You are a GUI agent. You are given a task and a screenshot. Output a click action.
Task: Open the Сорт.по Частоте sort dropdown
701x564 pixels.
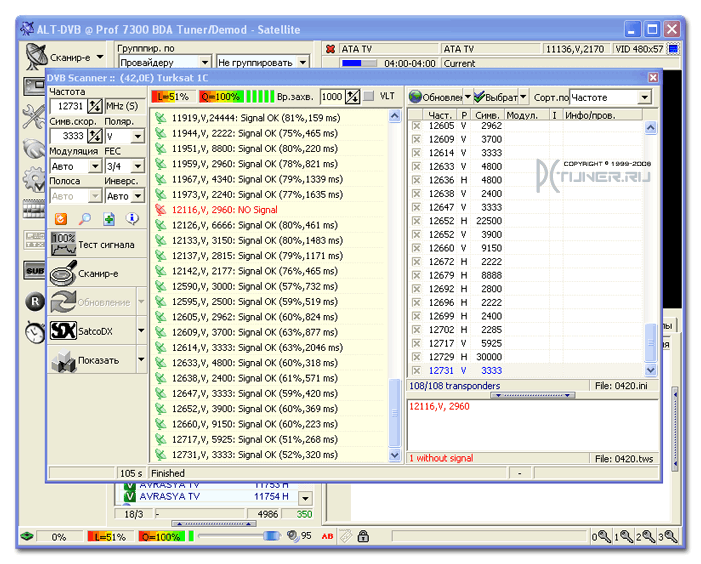coord(644,97)
